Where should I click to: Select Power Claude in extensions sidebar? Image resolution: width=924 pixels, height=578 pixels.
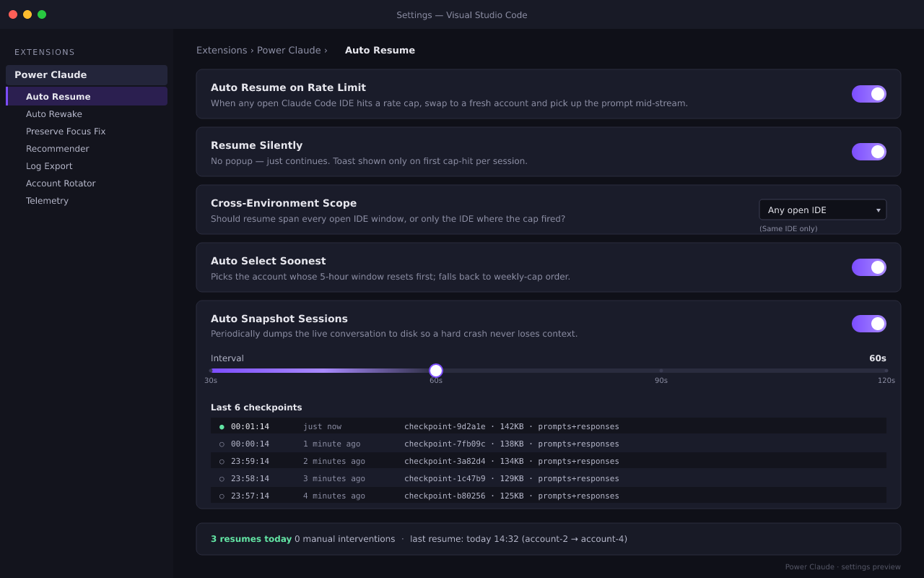pos(87,75)
